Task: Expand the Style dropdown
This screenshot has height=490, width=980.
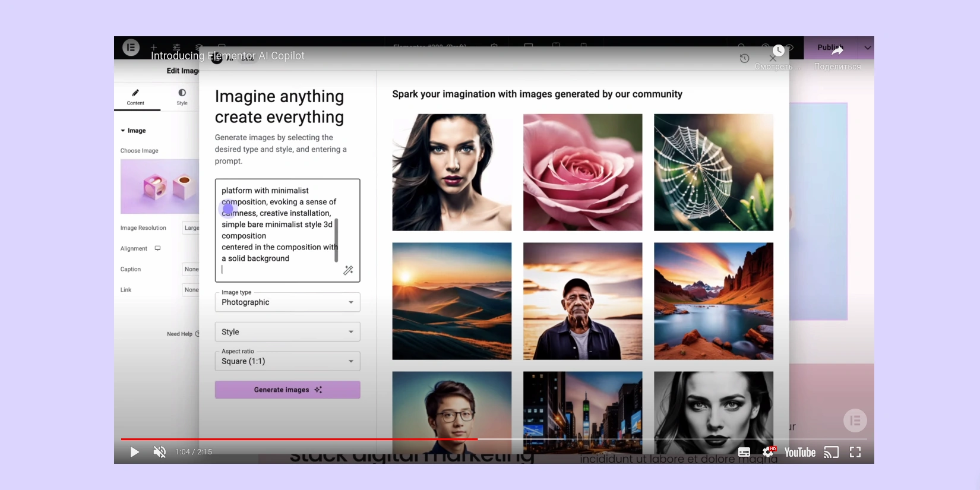Action: (287, 332)
